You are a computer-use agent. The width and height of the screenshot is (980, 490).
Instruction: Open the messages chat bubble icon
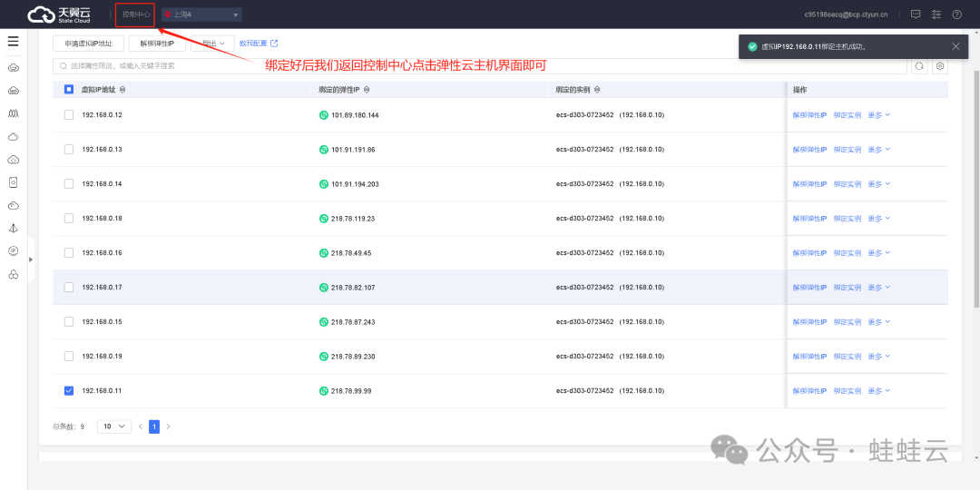pyautogui.click(x=915, y=14)
